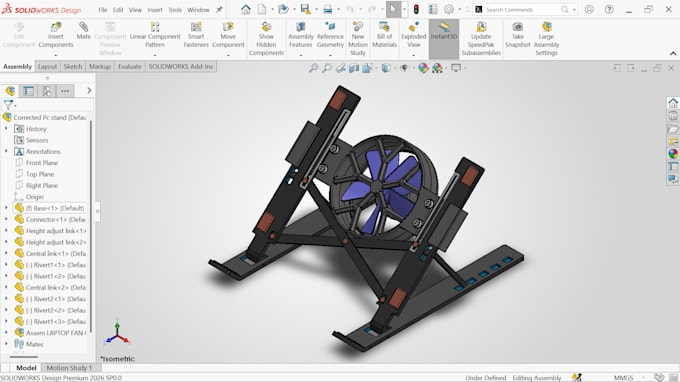Click the filter funnel icon
Screen dimensions: 680x382
pos(8,104)
